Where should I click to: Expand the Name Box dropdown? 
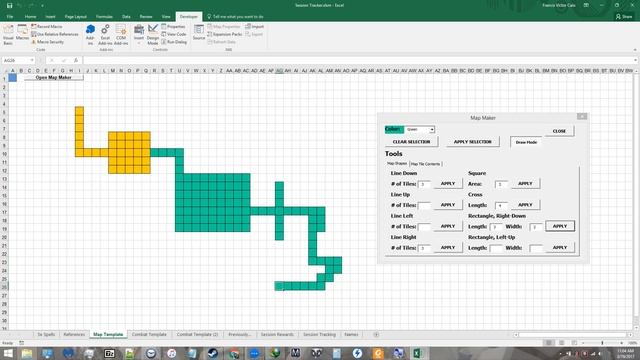click(32, 60)
